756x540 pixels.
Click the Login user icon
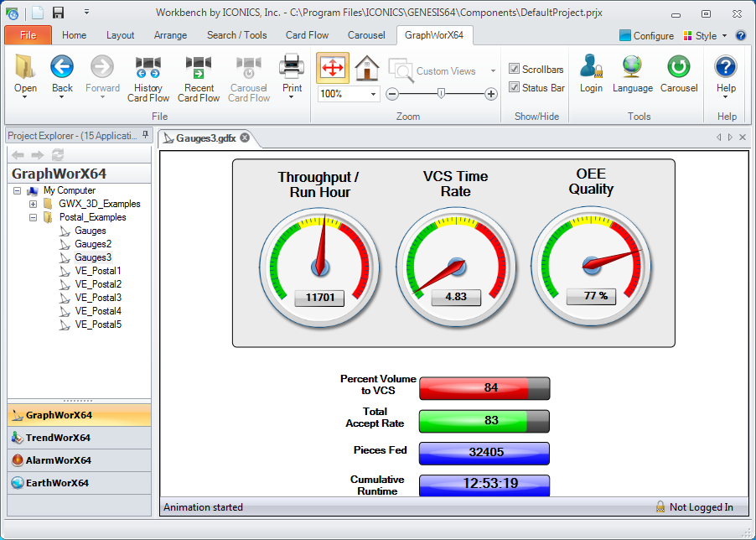click(591, 66)
